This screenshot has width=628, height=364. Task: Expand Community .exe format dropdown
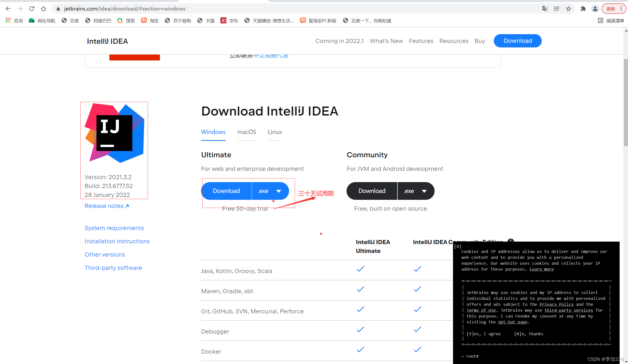click(x=416, y=191)
